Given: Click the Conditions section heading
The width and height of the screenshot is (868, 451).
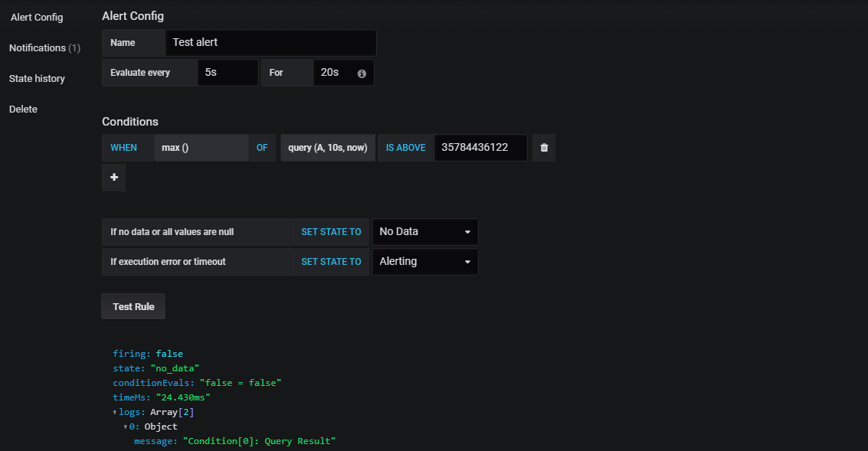Looking at the screenshot, I should 130,122.
